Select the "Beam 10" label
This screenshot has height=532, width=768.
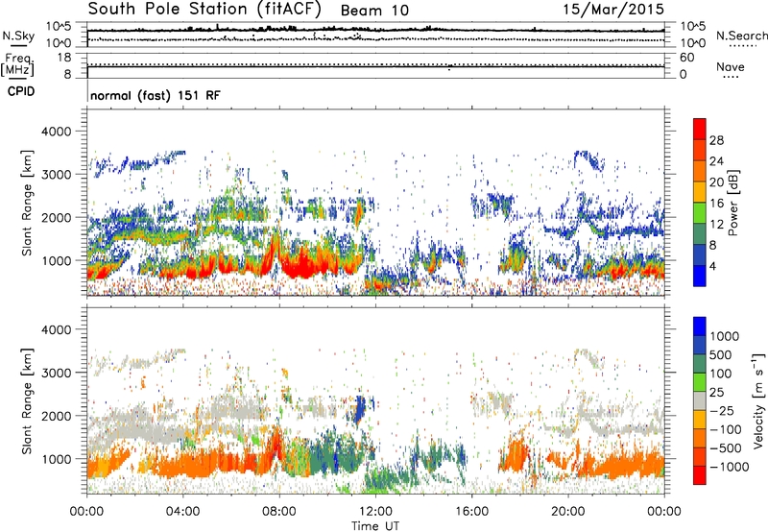pyautogui.click(x=374, y=11)
